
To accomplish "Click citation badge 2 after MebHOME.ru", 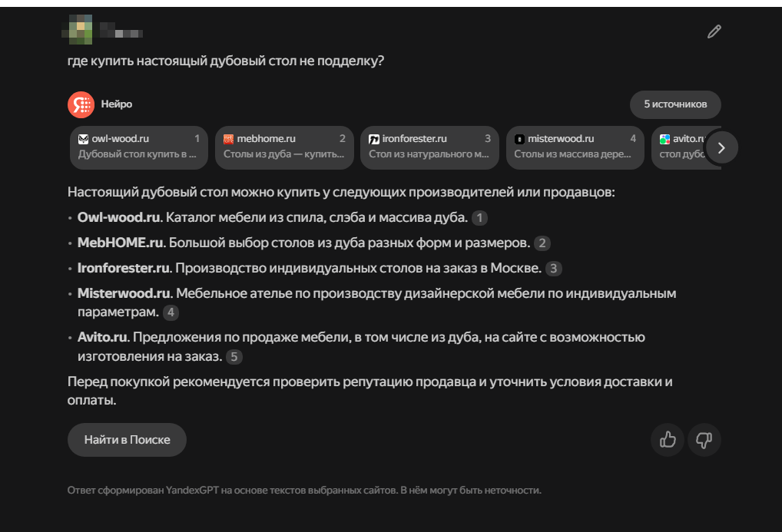I will pyautogui.click(x=542, y=243).
